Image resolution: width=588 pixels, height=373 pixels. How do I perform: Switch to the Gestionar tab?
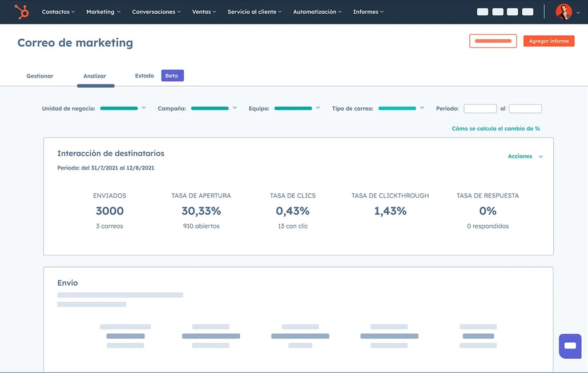(x=40, y=76)
